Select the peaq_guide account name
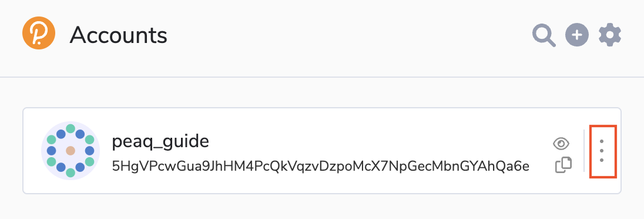 (x=160, y=141)
